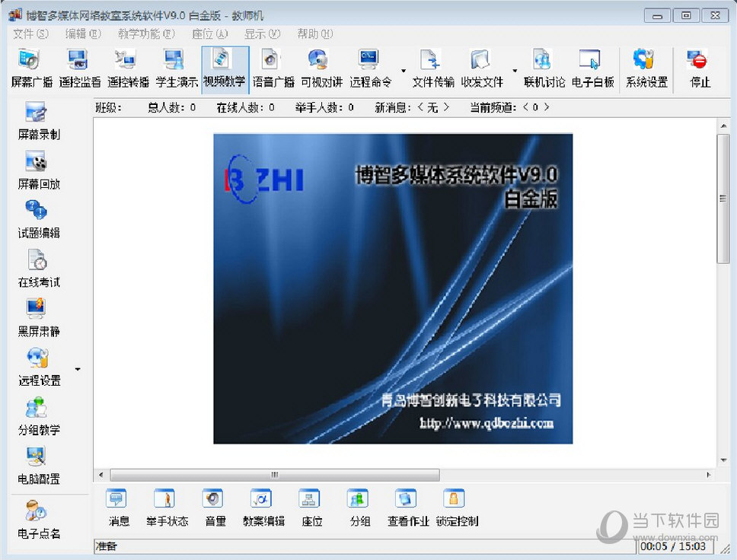View 举手状态 hand-raise status
This screenshot has width=737, height=560.
click(x=167, y=508)
